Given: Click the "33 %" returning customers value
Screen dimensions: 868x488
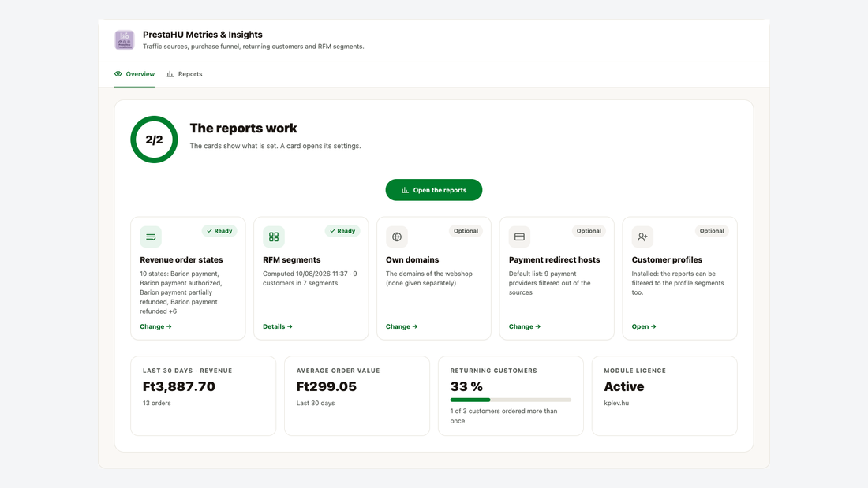Looking at the screenshot, I should (x=466, y=386).
